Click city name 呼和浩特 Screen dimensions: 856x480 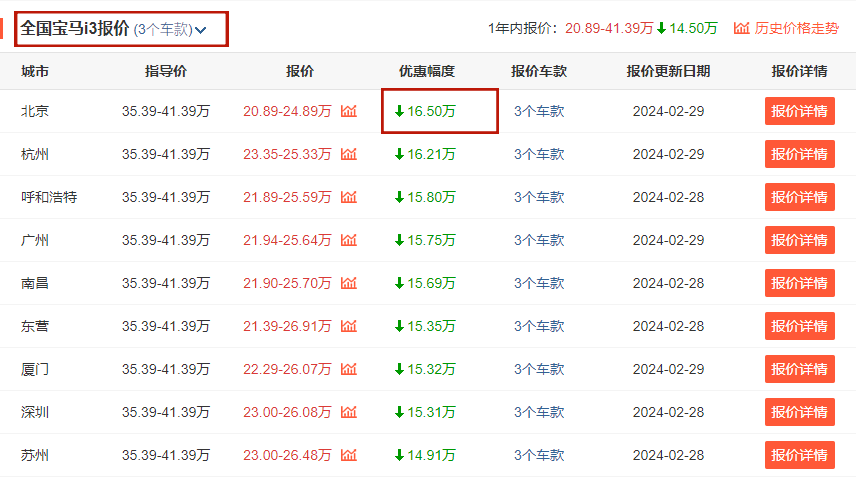click(x=49, y=197)
